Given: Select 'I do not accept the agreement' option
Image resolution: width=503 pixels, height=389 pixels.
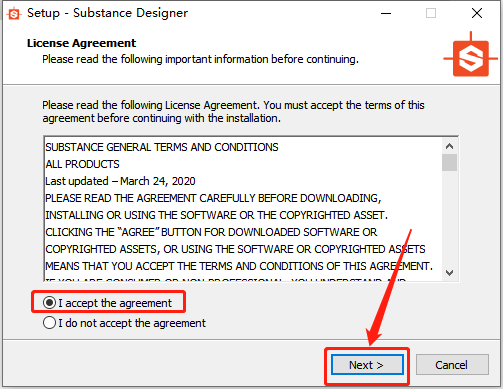Looking at the screenshot, I should [x=49, y=323].
